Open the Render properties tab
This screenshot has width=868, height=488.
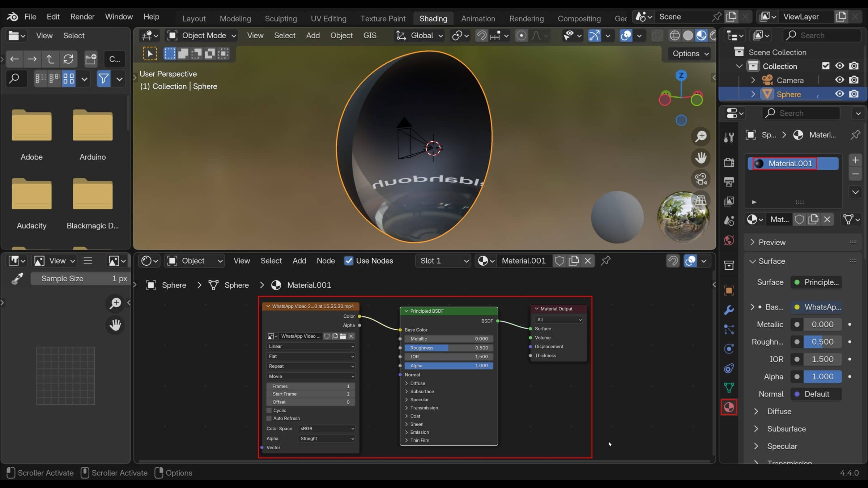pos(729,162)
